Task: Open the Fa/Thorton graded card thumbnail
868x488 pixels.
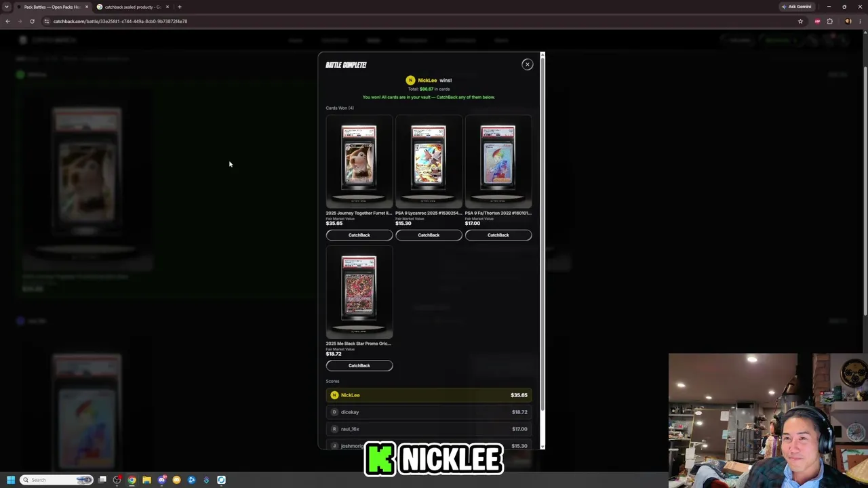Action: click(498, 161)
